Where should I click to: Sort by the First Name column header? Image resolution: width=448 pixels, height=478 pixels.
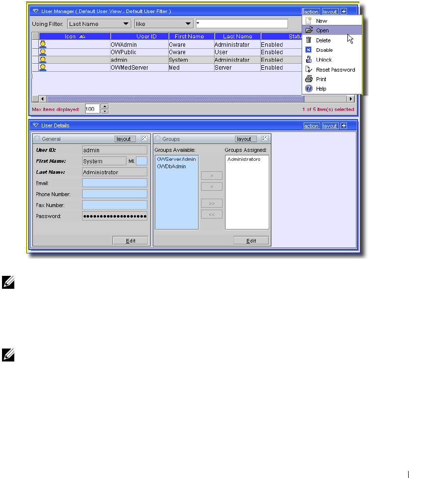click(192, 36)
